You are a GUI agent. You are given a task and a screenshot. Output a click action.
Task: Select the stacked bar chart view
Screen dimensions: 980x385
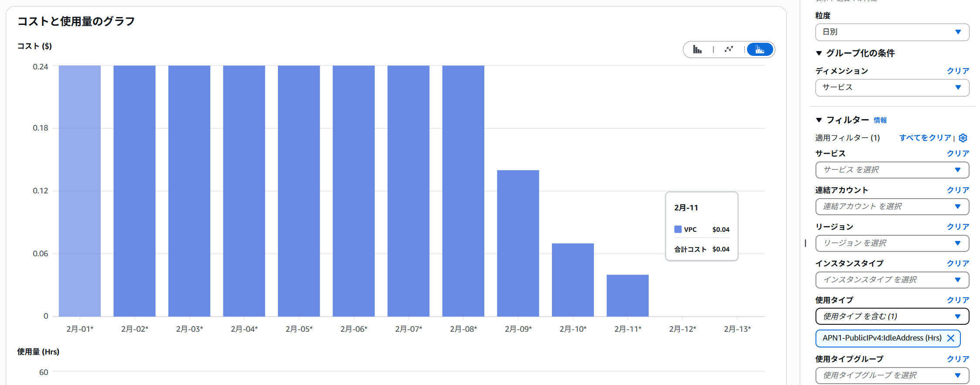[x=760, y=50]
